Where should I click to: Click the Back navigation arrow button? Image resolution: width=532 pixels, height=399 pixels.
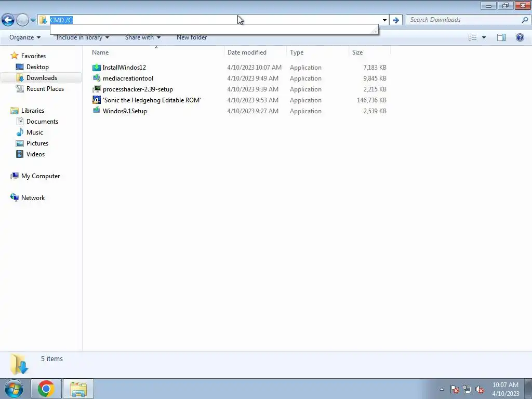click(8, 20)
